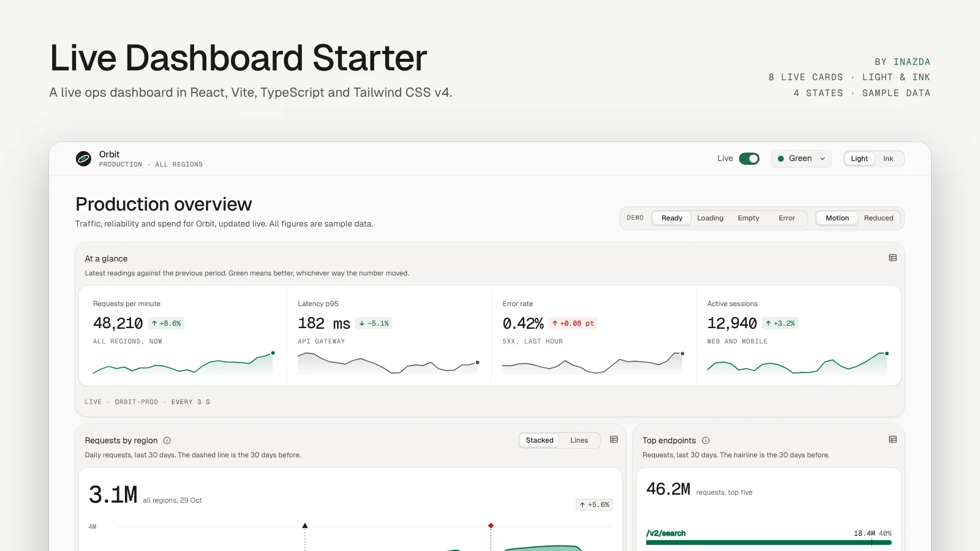Open table view icon in Top endpoints card
This screenshot has height=551, width=980.
[x=892, y=440]
